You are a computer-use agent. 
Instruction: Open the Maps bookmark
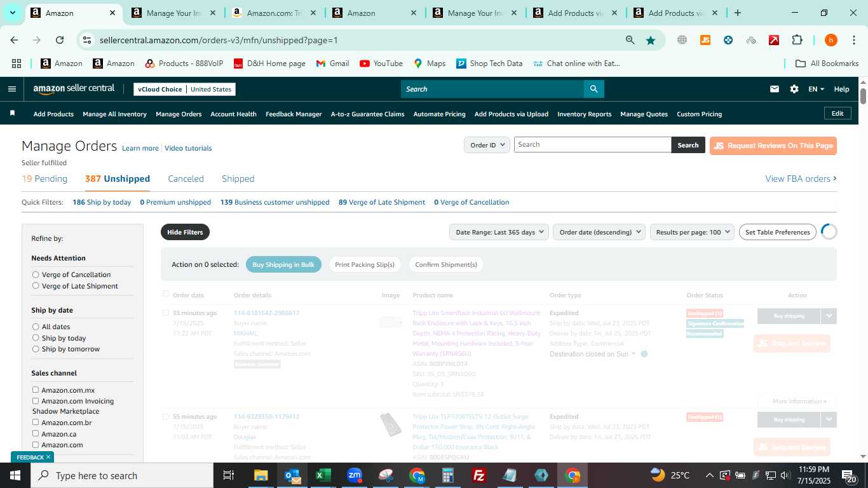430,64
